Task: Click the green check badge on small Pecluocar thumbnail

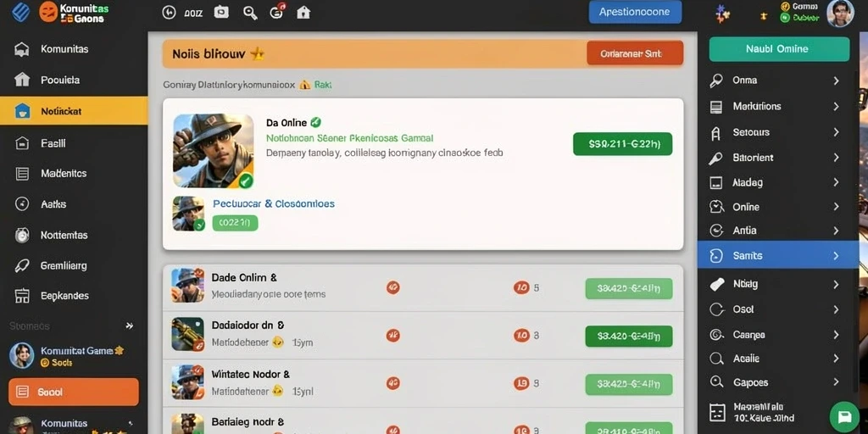Action: [200, 225]
